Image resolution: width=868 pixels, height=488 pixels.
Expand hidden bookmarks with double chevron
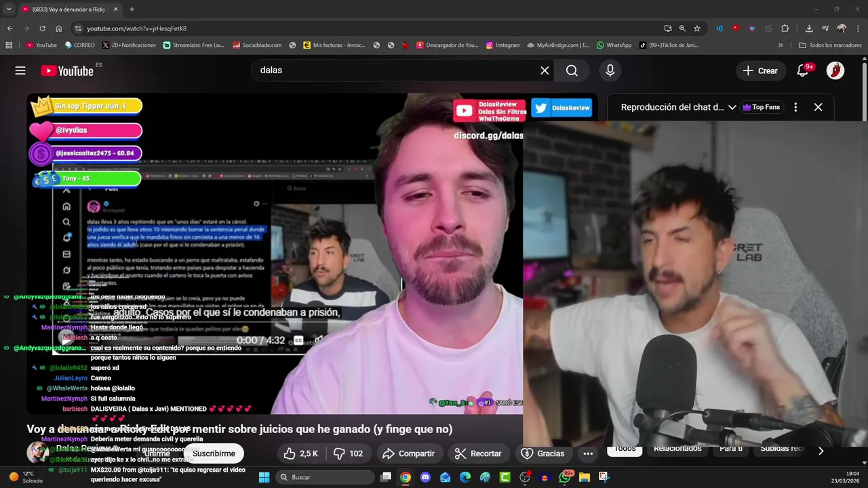781,45
